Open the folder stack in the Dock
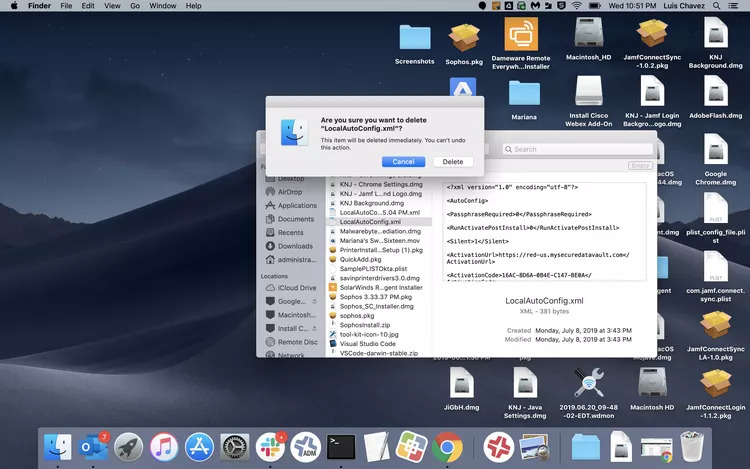The width and height of the screenshot is (750, 469). coord(585,447)
